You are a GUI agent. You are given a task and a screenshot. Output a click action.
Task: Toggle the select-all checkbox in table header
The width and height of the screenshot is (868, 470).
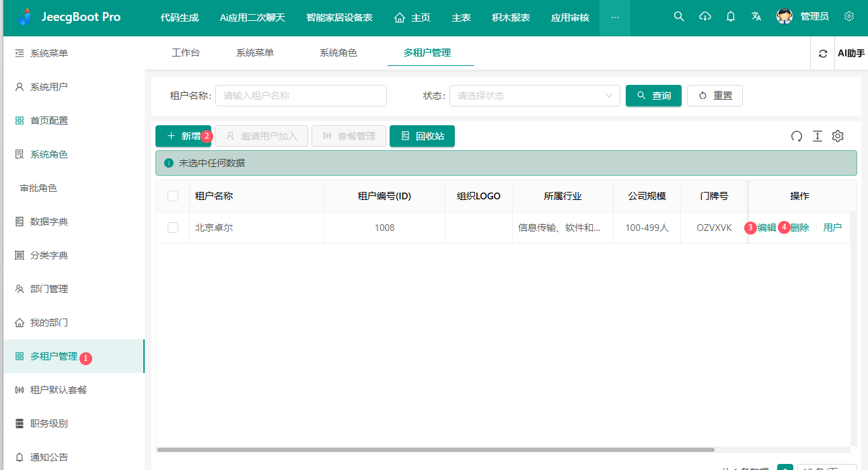pyautogui.click(x=173, y=196)
